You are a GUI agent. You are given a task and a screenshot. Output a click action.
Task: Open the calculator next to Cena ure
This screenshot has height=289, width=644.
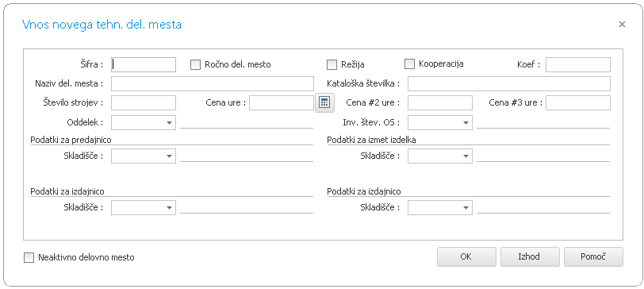[324, 102]
